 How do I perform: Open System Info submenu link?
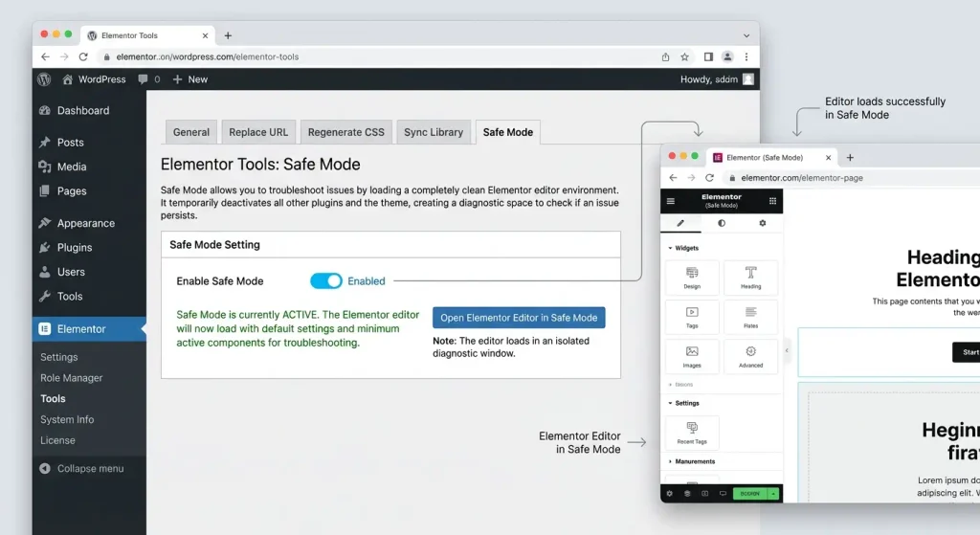tap(67, 420)
